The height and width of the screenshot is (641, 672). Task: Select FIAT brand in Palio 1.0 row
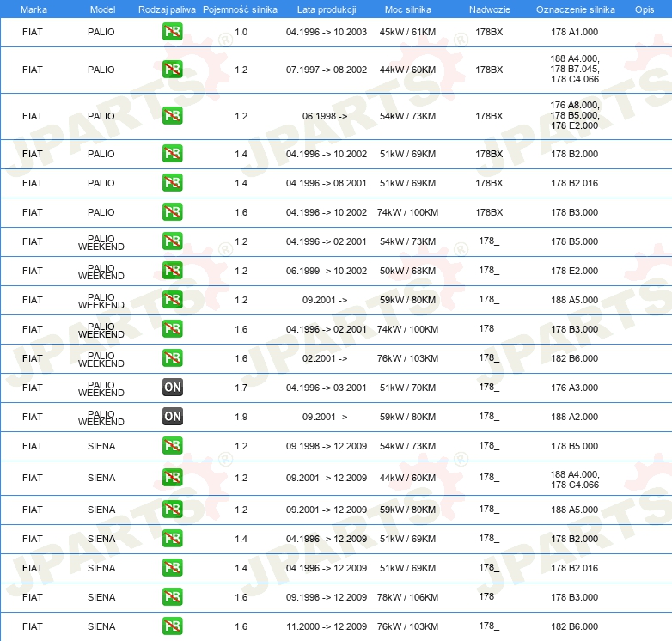coord(32,32)
